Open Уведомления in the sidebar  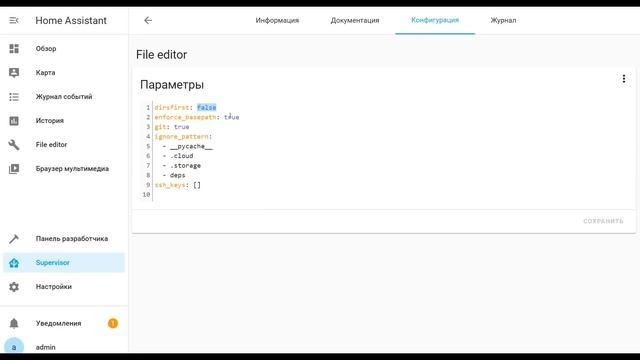pyautogui.click(x=64, y=323)
